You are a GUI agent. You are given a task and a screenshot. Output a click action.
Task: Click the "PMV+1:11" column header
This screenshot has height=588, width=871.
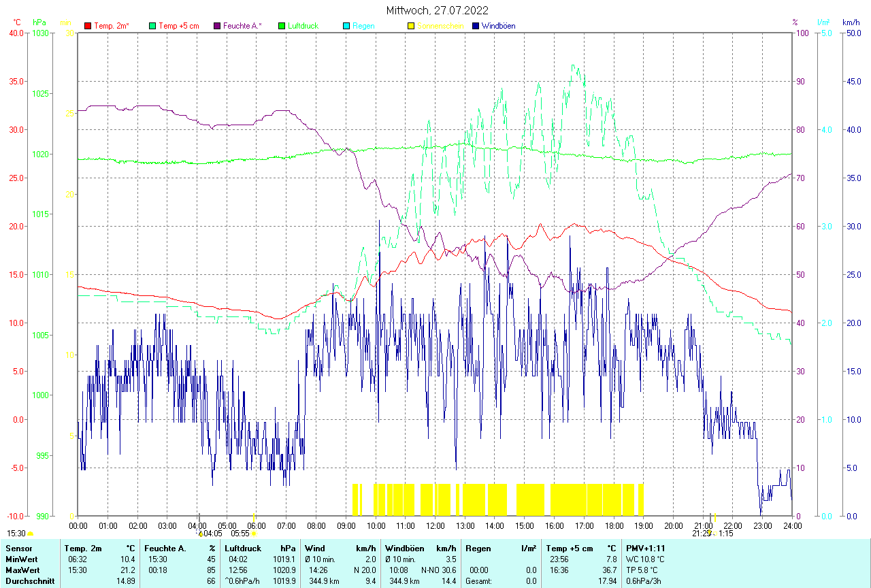[646, 548]
